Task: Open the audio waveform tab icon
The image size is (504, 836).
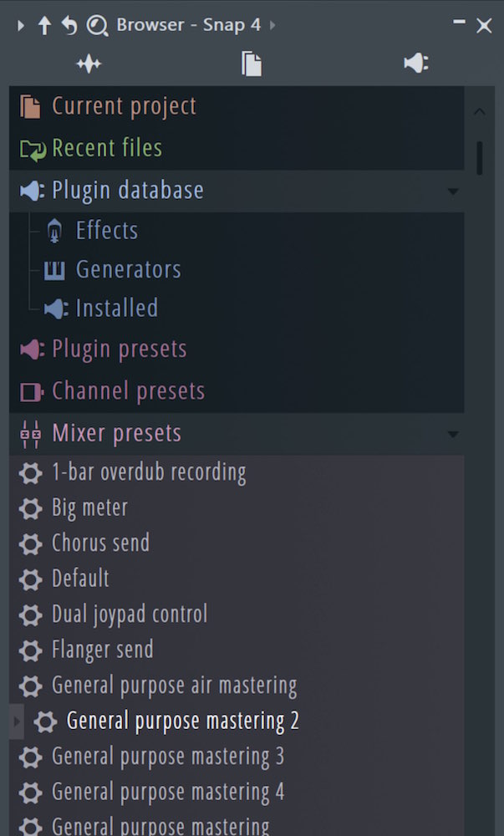Action: tap(89, 64)
